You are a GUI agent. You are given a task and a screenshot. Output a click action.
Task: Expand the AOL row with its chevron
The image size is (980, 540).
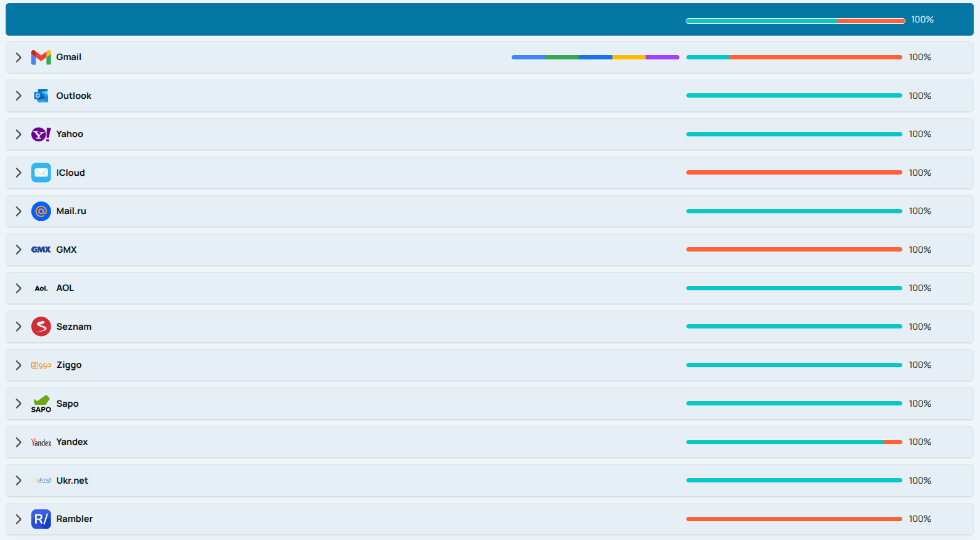(19, 288)
